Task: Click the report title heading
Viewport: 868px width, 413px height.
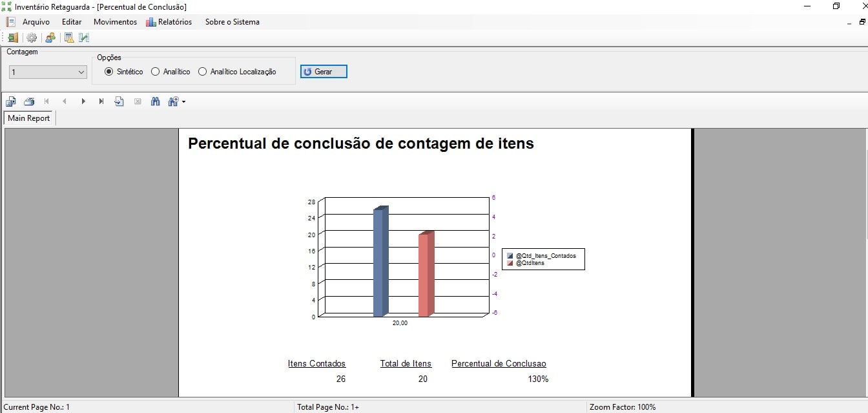Action: (361, 143)
